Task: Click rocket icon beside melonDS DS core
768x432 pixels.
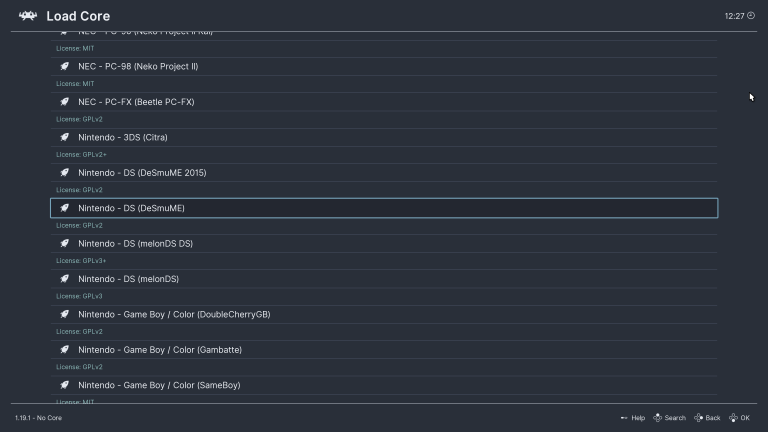Action: click(x=64, y=244)
